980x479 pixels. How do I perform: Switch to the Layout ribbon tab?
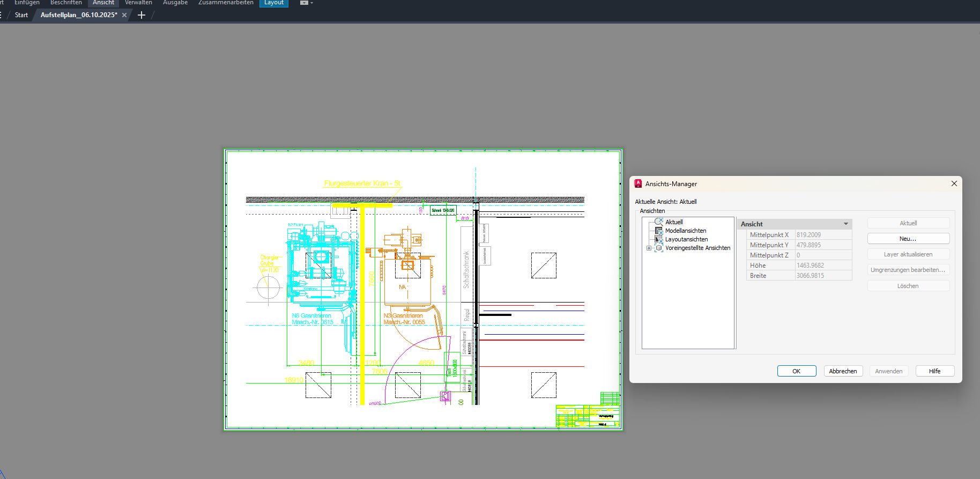coord(273,3)
